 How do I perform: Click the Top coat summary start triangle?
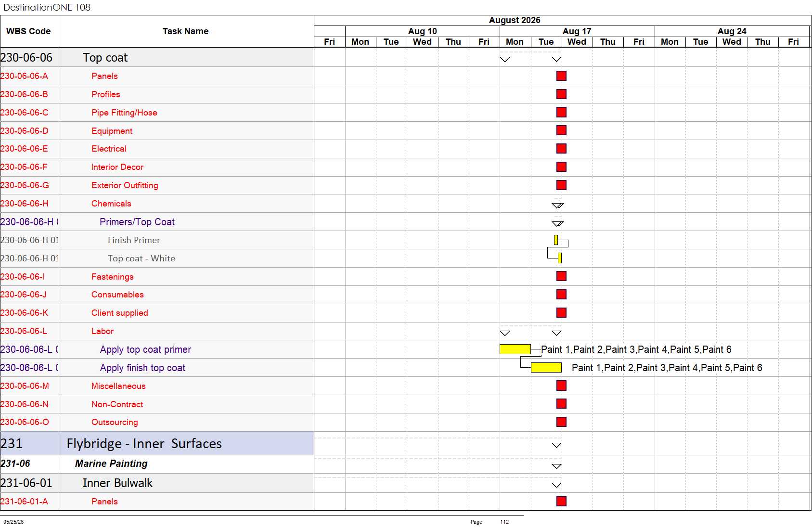(x=505, y=59)
